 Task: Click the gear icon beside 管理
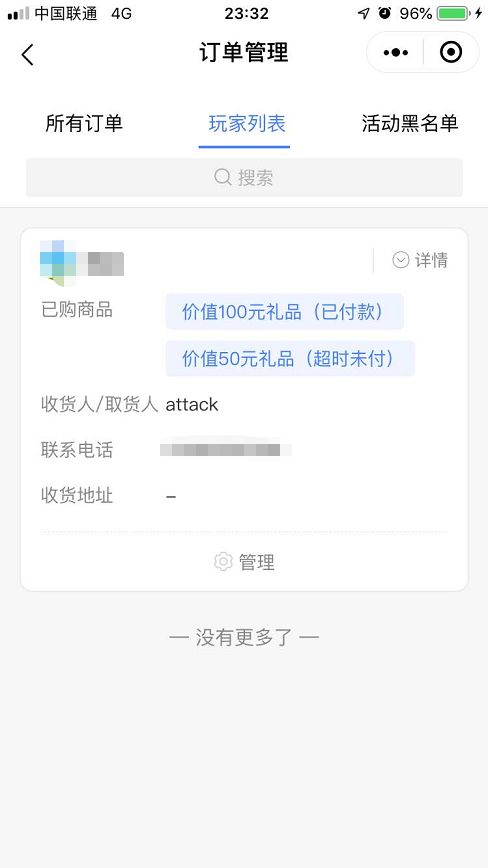223,561
